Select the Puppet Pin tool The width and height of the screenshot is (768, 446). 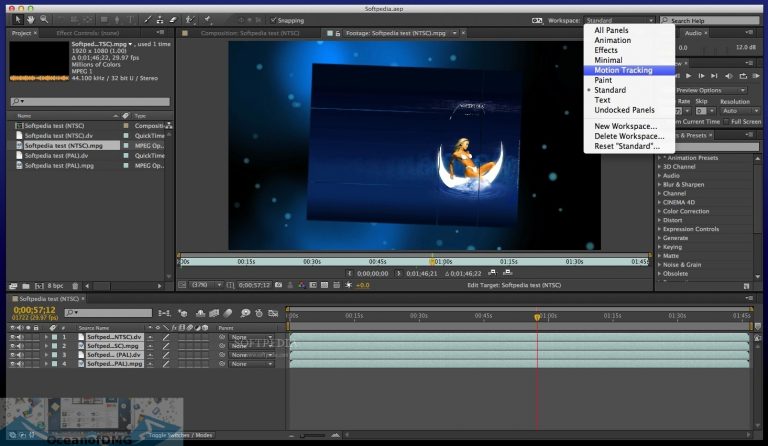(x=208, y=20)
